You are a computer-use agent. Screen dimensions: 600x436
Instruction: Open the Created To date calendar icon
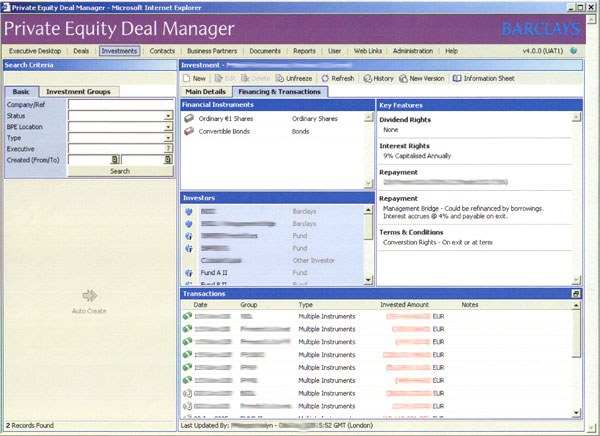tap(168, 160)
